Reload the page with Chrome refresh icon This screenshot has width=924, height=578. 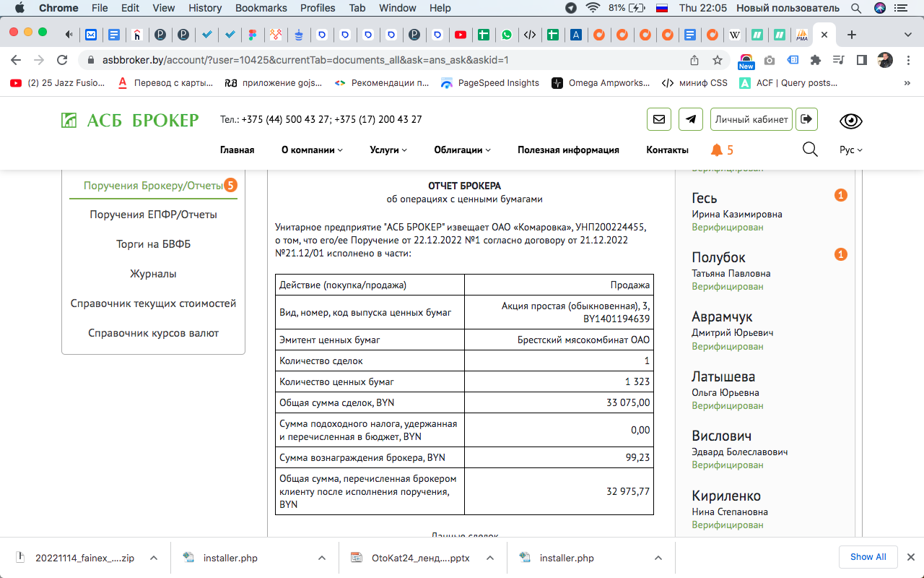click(62, 60)
